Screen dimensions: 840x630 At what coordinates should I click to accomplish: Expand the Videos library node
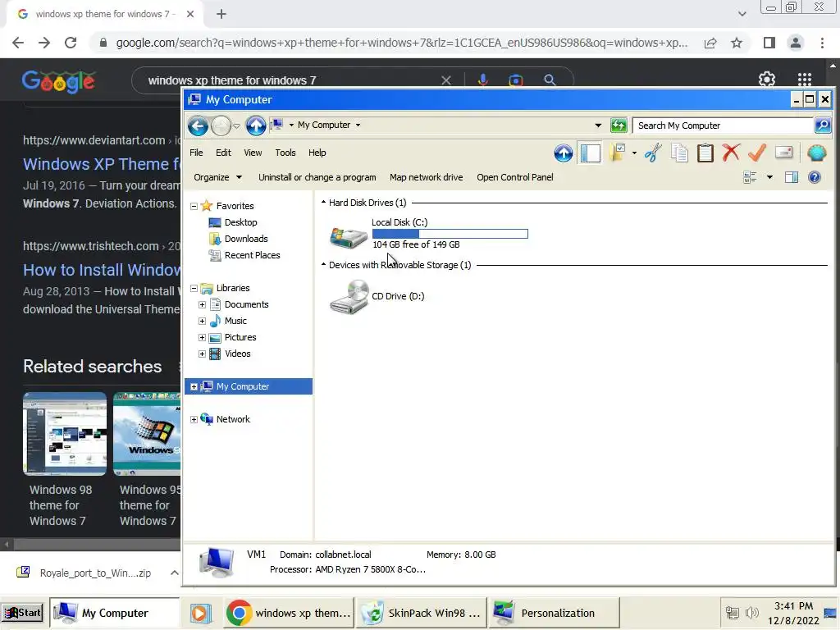[x=202, y=354]
